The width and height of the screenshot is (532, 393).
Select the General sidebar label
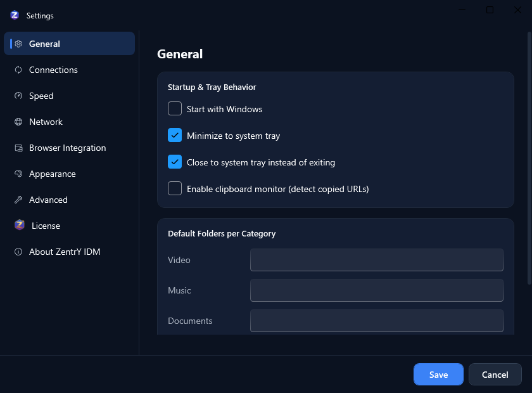tap(44, 44)
